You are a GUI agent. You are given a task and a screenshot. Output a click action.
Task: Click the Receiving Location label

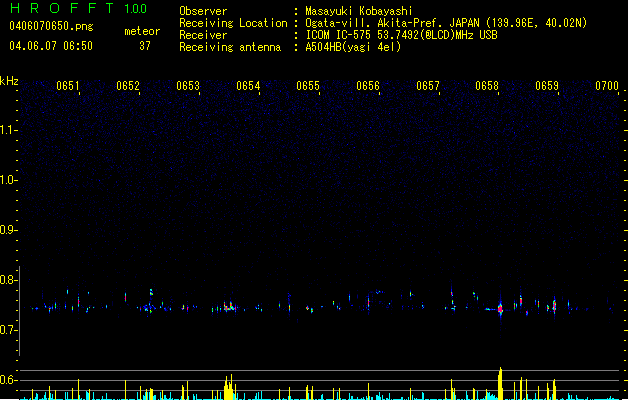coord(233,23)
